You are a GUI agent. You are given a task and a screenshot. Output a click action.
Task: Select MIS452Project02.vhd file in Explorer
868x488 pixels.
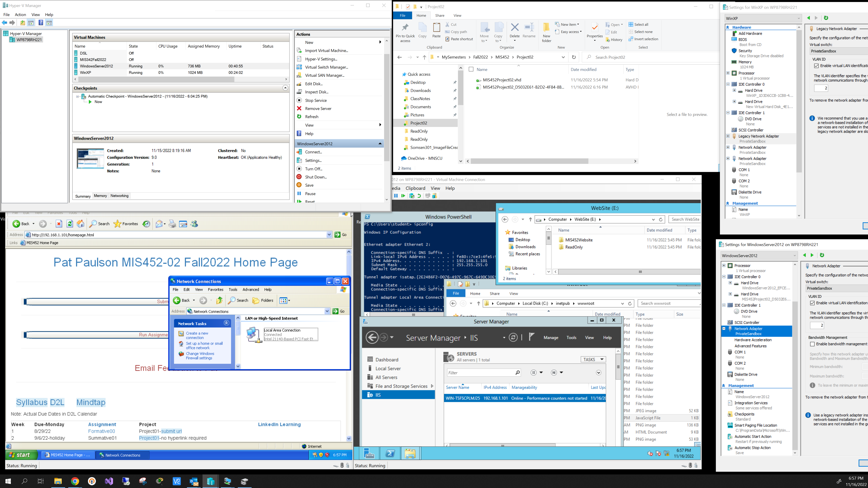click(502, 80)
